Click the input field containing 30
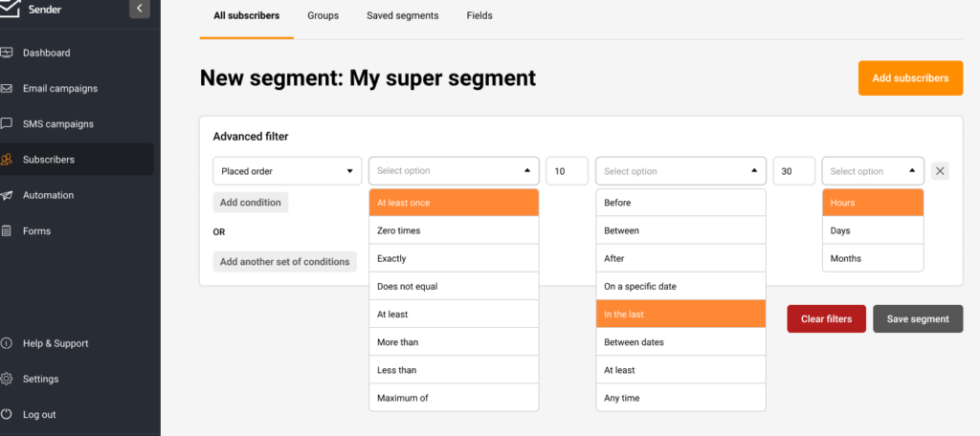 point(793,171)
